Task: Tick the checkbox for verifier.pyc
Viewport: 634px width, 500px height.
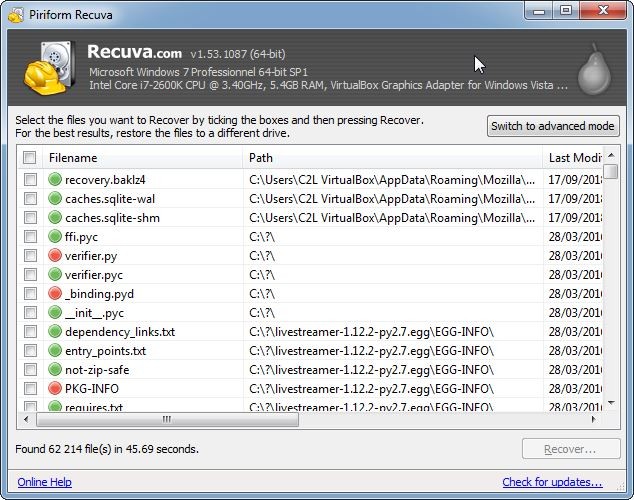Action: (x=30, y=274)
